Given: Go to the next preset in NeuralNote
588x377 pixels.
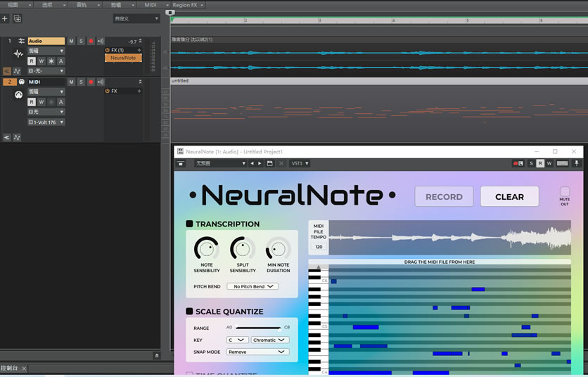Looking at the screenshot, I should click(x=260, y=164).
